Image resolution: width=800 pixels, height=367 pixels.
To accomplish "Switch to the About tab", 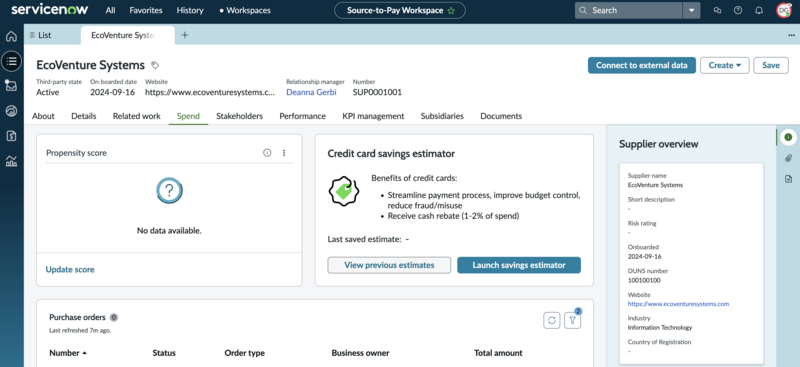I will click(43, 116).
